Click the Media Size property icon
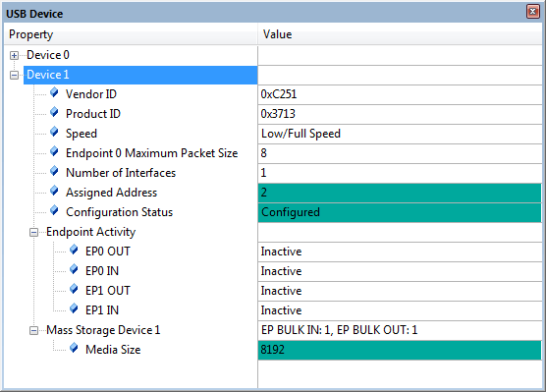The width and height of the screenshot is (546, 392). 74,348
